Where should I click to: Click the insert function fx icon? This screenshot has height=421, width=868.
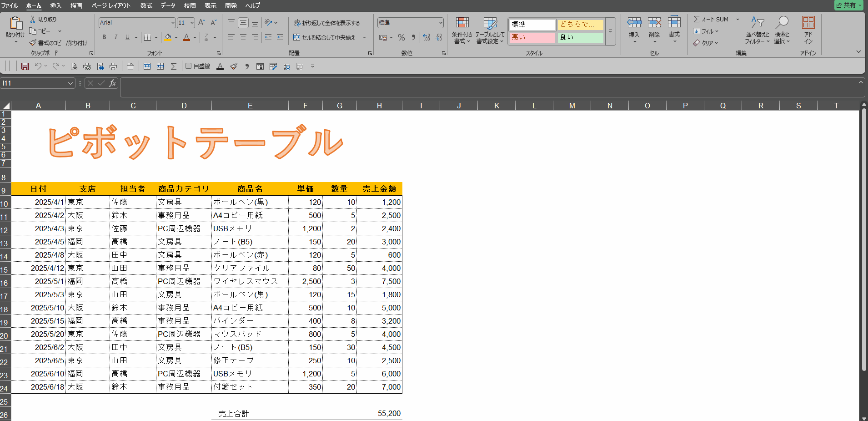tap(112, 83)
